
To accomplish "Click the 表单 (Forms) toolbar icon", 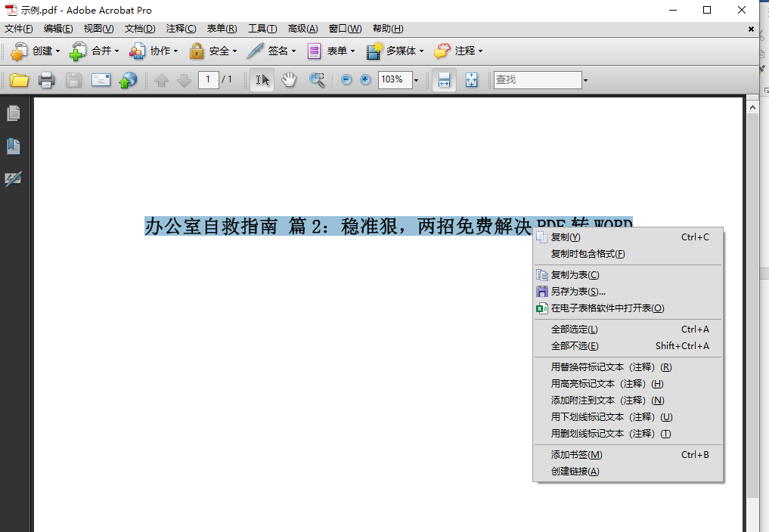I will 314,51.
